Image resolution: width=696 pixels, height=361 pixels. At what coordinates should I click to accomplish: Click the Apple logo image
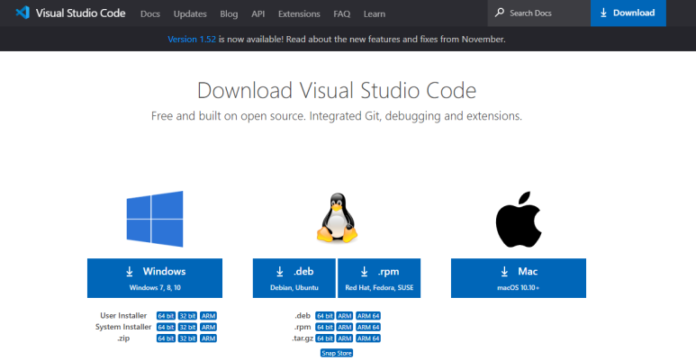518,219
